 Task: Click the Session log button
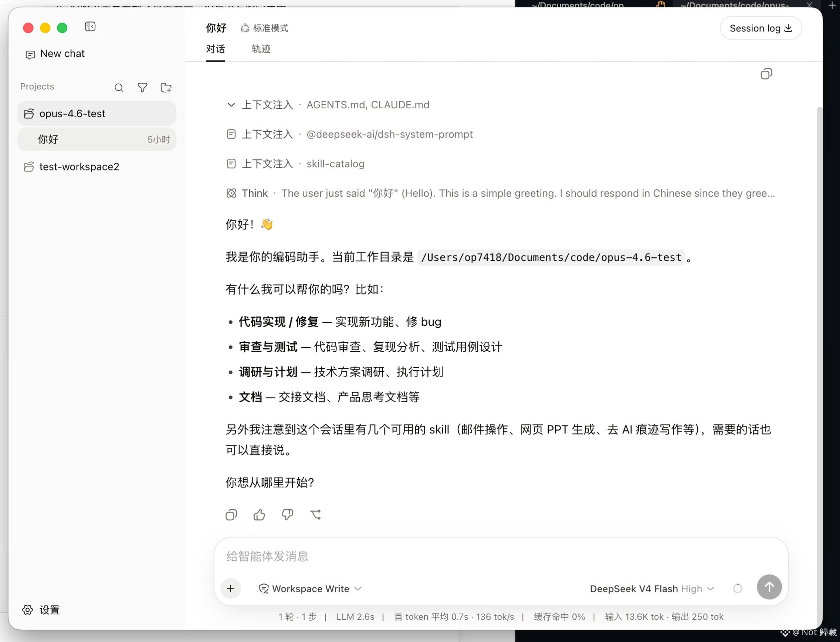(761, 28)
